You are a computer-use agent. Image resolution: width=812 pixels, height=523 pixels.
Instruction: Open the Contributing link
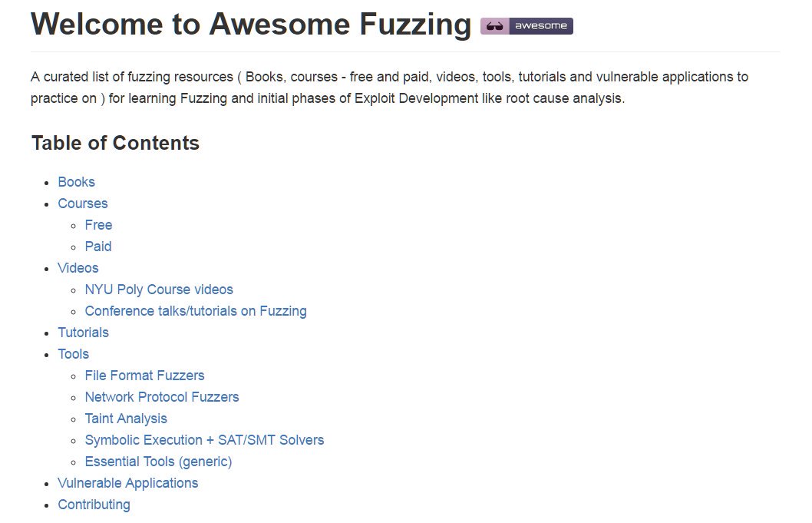94,505
